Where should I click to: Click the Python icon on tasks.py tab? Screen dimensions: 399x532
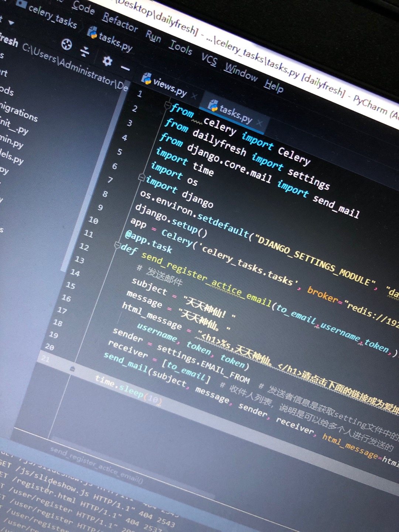tap(213, 105)
